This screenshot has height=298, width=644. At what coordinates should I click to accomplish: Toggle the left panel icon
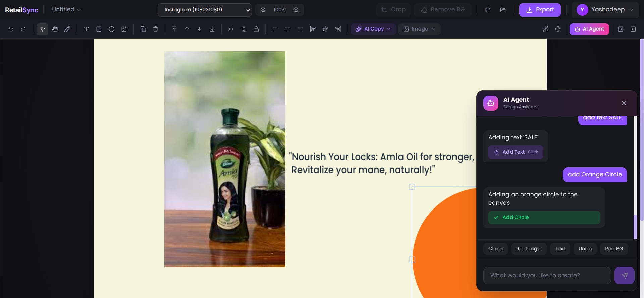click(621, 29)
